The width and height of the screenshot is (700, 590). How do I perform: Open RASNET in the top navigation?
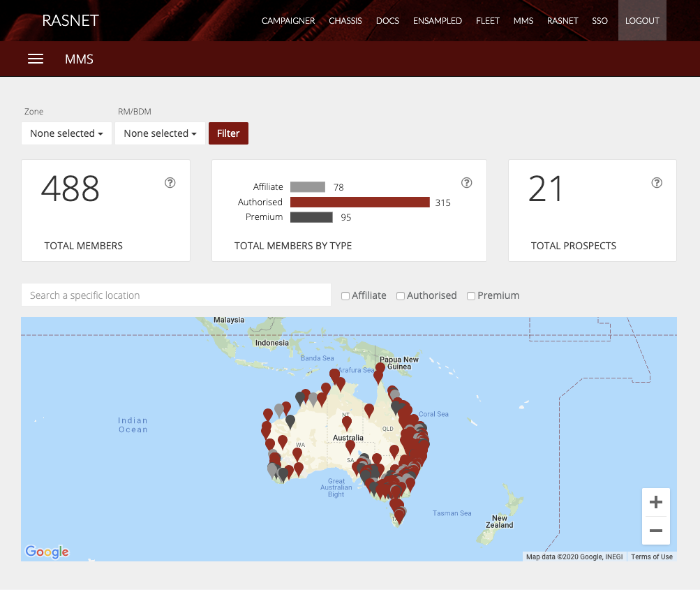click(563, 20)
